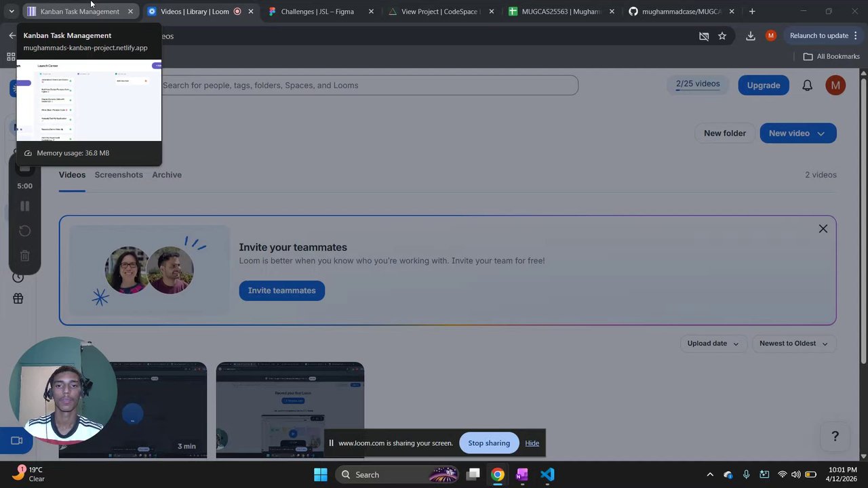Click Relaunch to update button

[819, 36]
